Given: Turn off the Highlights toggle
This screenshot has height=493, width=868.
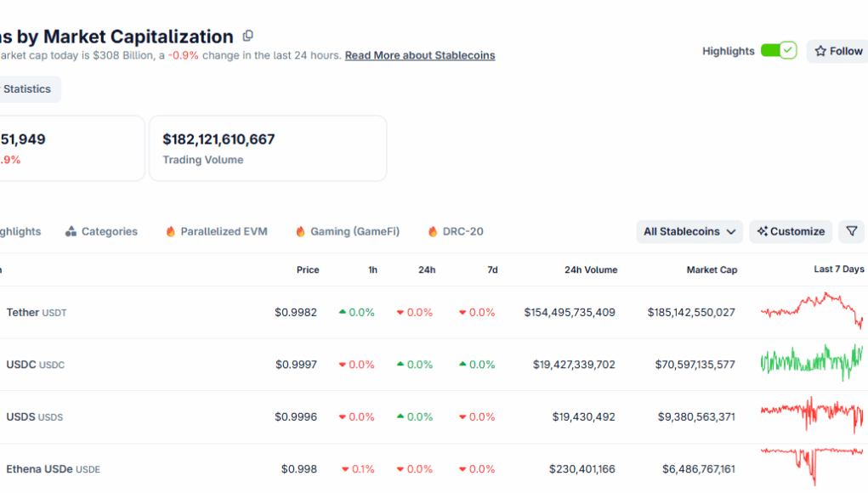Looking at the screenshot, I should (x=778, y=51).
